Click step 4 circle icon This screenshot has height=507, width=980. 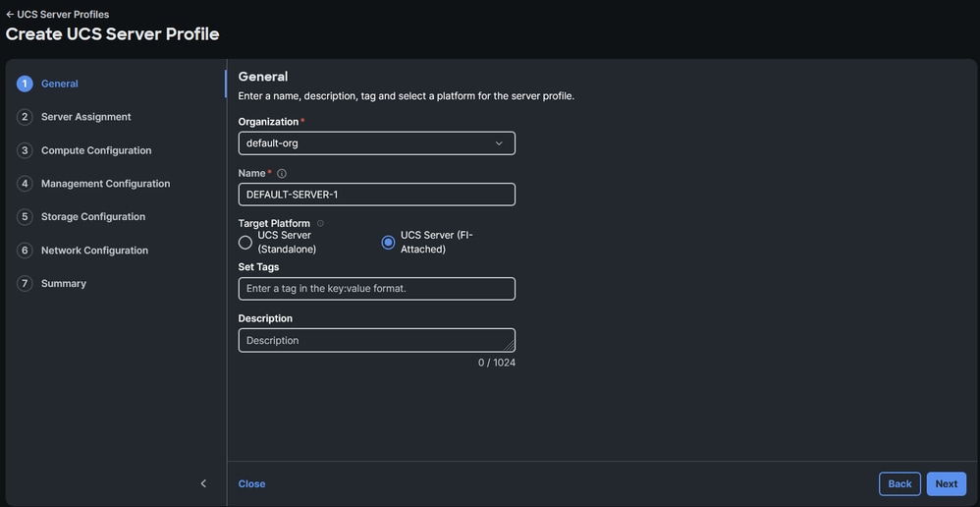[25, 184]
